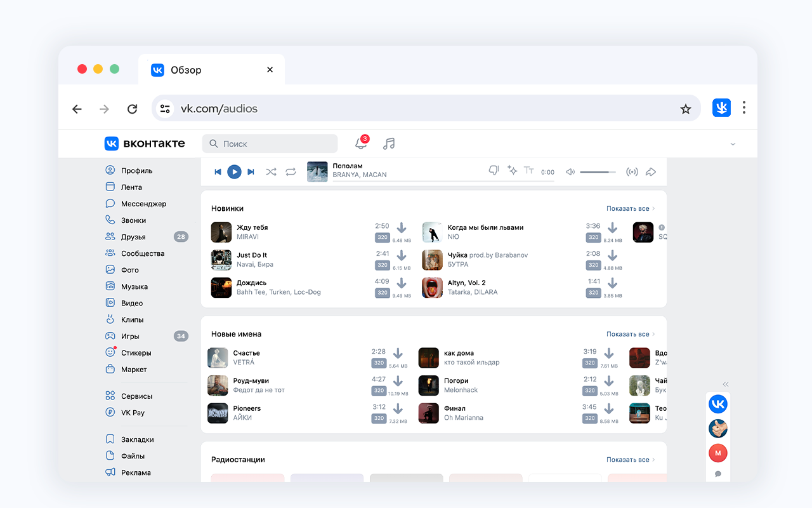The width and height of the screenshot is (812, 508).
Task: Collapse the side chat panel with double chevron
Action: tap(726, 384)
